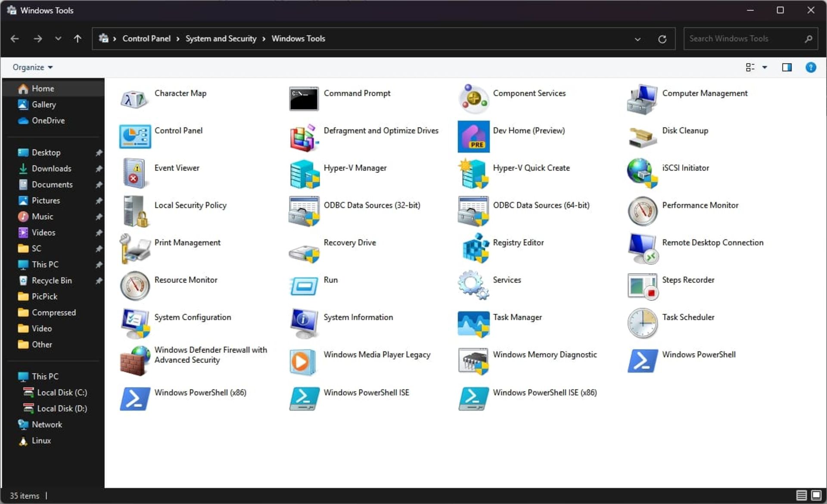Viewport: 827px width, 504px height.
Task: Select System and Security breadcrumb
Action: coord(221,38)
